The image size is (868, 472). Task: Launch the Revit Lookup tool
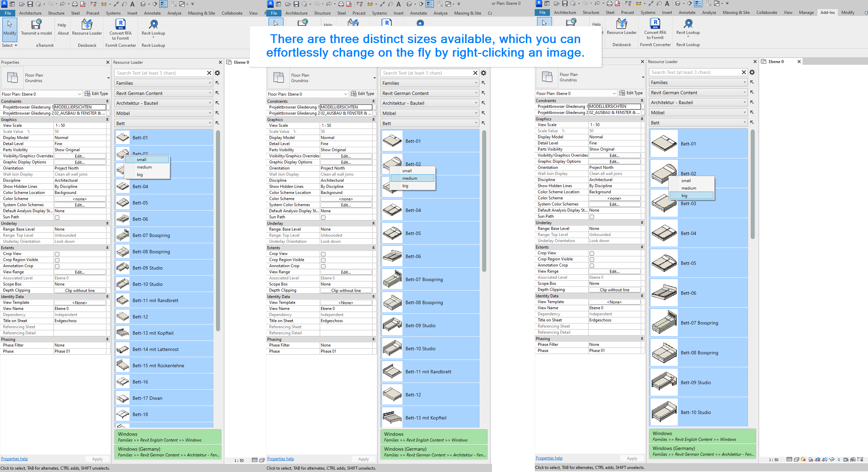coord(153,24)
